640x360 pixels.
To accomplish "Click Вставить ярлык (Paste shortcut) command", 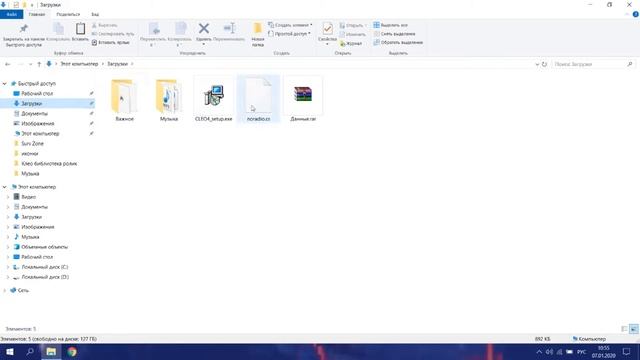I will [x=111, y=42].
